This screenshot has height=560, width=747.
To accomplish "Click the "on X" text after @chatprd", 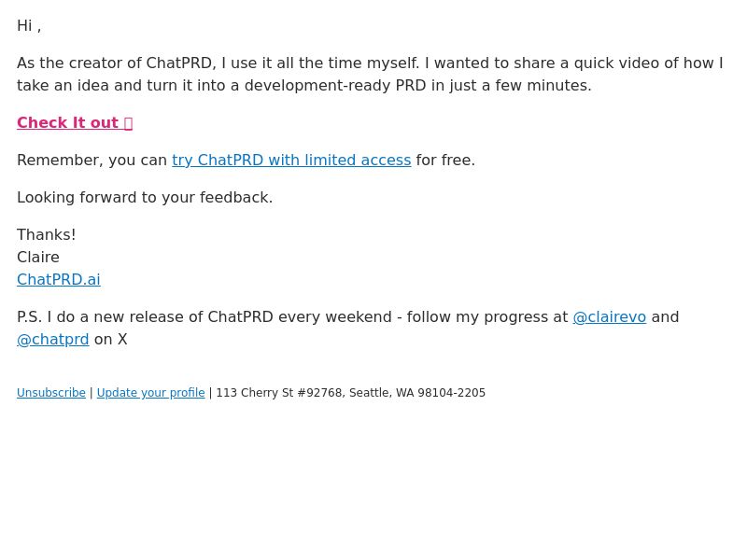I will (110, 339).
